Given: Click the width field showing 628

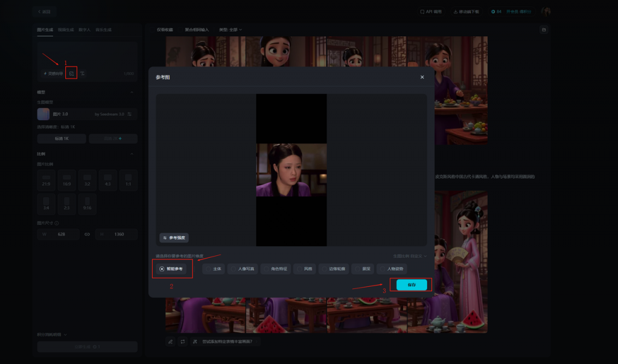Looking at the screenshot, I should pyautogui.click(x=59, y=234).
